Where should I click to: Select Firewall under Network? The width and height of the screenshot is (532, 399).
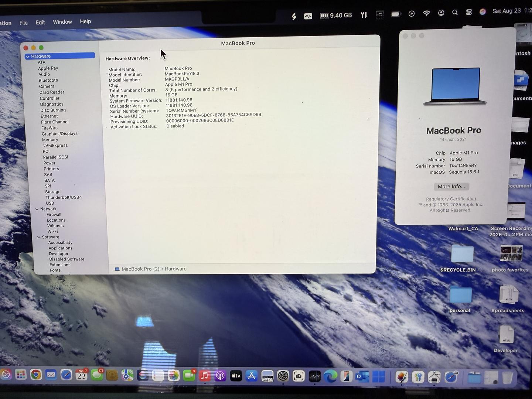(54, 215)
